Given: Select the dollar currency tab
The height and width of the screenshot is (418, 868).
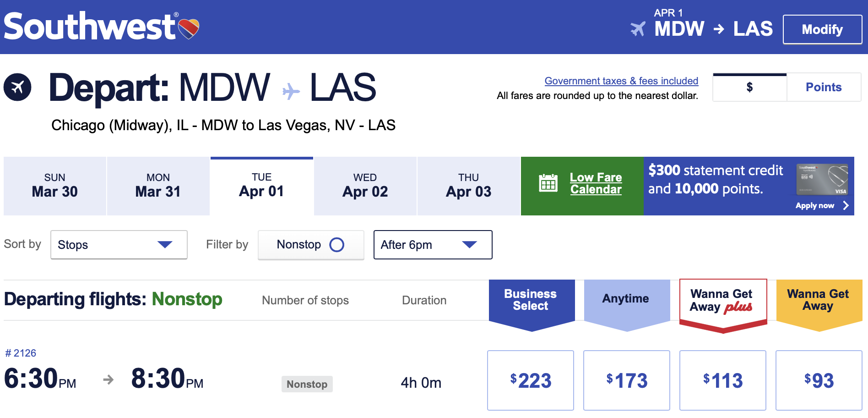Looking at the screenshot, I should click(749, 87).
